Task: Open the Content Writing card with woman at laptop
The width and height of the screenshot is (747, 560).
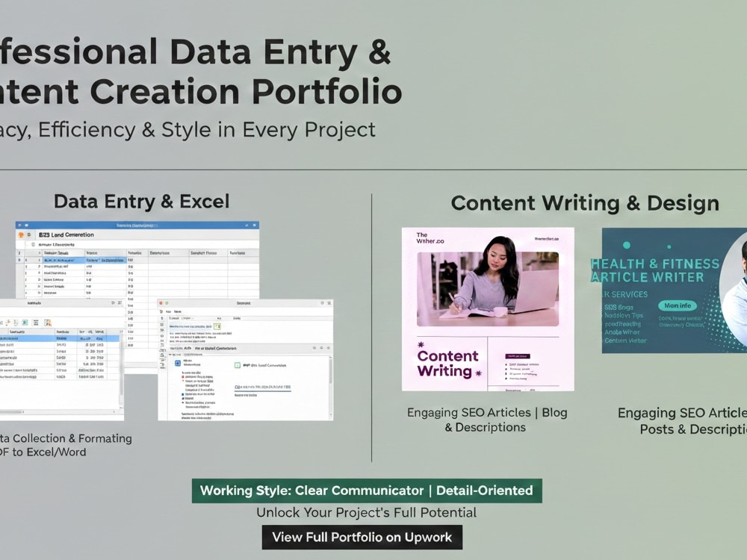Action: [488, 309]
